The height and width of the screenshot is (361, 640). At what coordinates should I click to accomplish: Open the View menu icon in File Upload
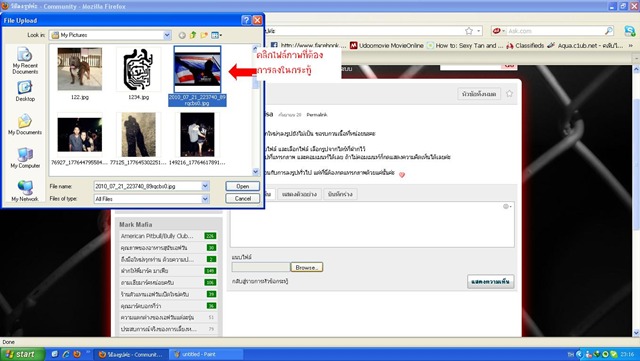click(216, 36)
